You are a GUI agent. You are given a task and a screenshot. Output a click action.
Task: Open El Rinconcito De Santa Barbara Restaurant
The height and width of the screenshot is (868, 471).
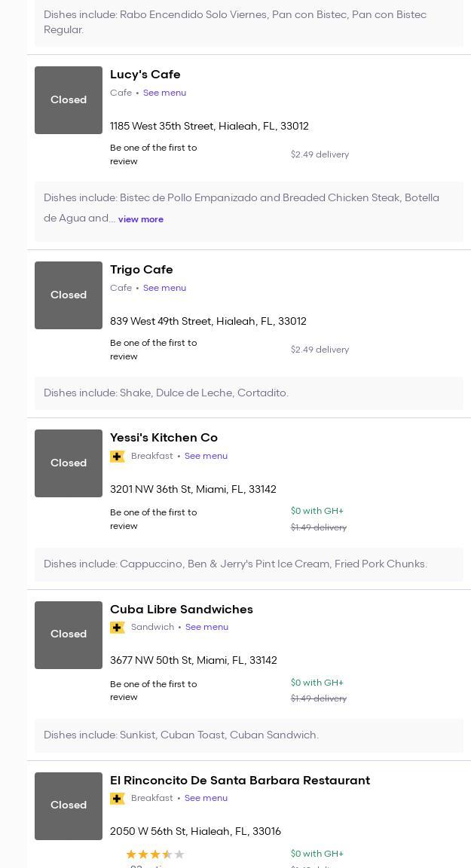point(240,781)
